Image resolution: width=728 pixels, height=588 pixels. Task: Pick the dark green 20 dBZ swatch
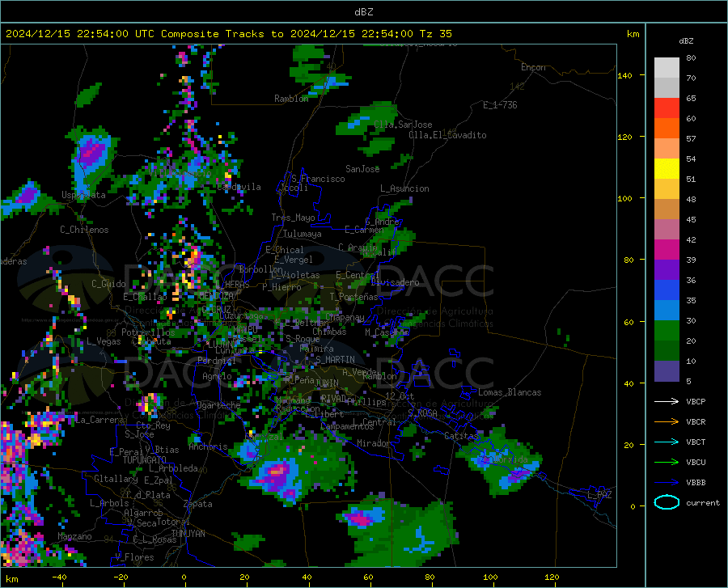click(x=667, y=350)
